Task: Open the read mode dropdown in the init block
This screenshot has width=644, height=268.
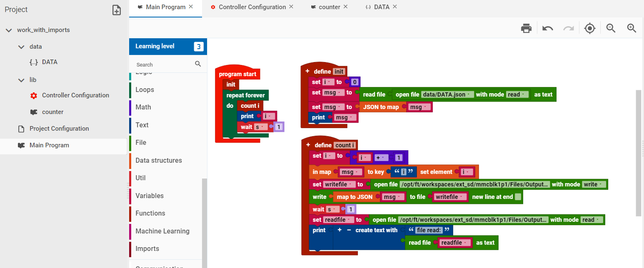Action: click(x=517, y=94)
